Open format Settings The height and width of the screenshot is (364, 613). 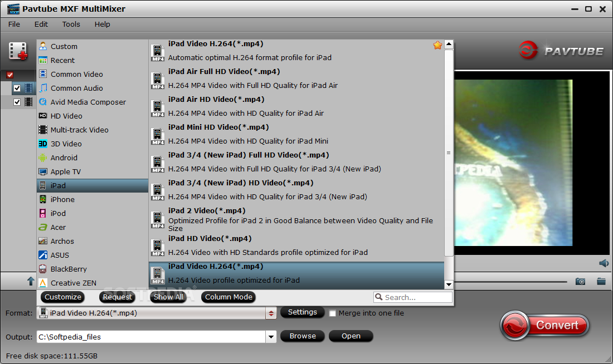point(302,312)
